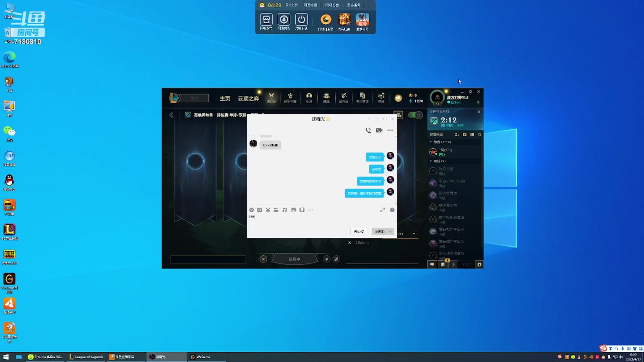The image size is (644, 362).
Task: Cancel the queue with the X button
Action: pos(263,259)
